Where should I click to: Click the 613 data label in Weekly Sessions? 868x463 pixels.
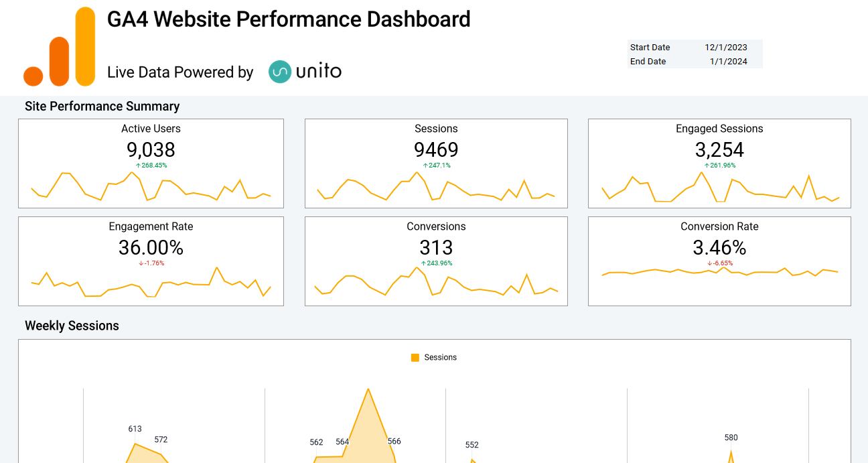pos(135,429)
